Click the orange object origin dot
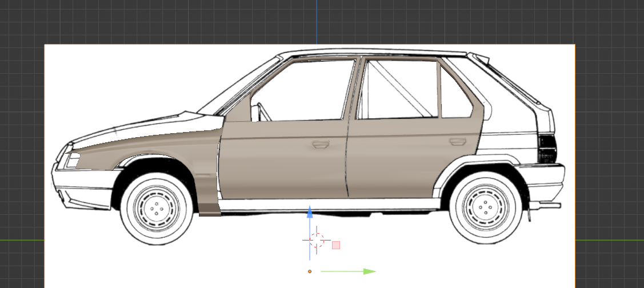This screenshot has height=288, width=644. 310,271
